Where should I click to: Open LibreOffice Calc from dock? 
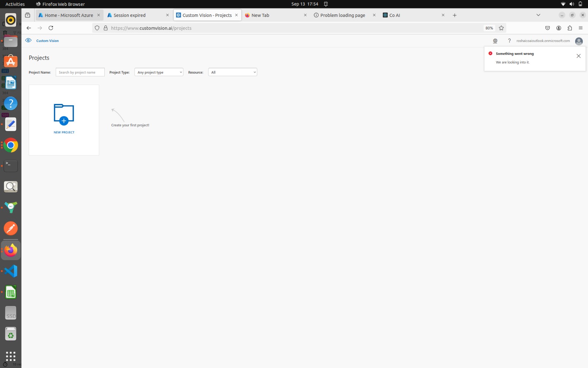[x=11, y=292]
